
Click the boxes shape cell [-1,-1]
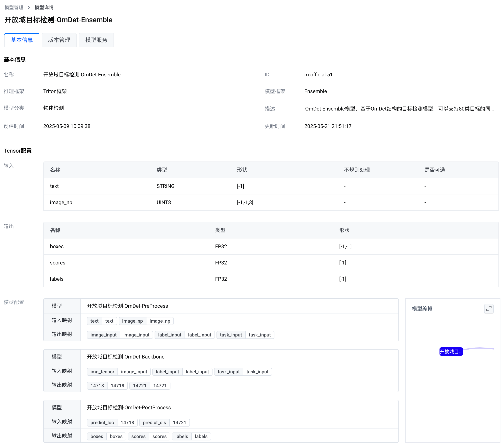(345, 247)
